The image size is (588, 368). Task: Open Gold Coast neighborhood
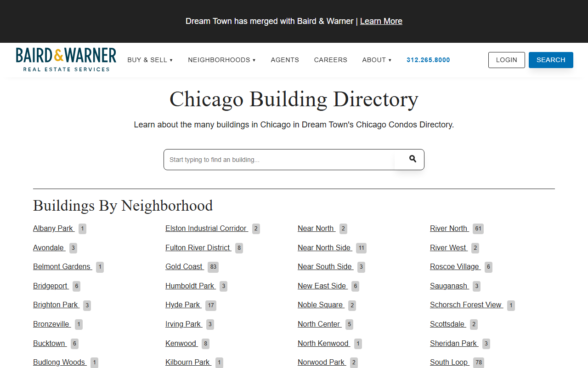tap(185, 266)
